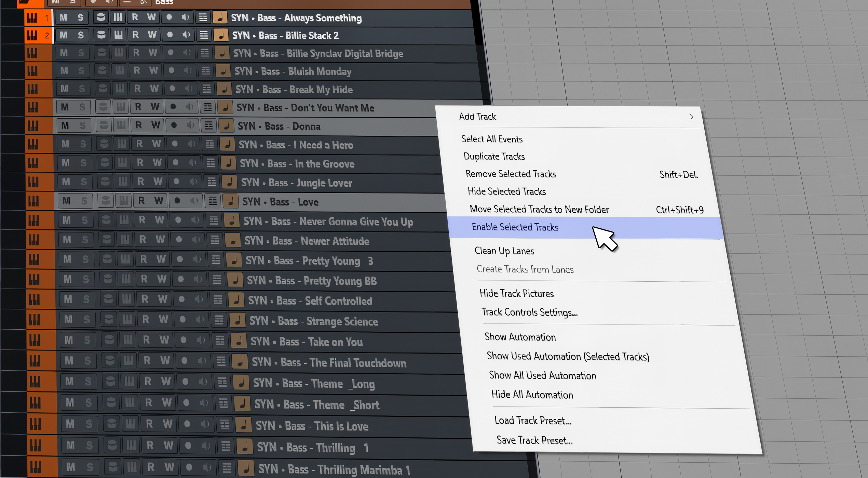Freeze the Always Something instrument track
This screenshot has height=478, width=868.
pos(100,17)
